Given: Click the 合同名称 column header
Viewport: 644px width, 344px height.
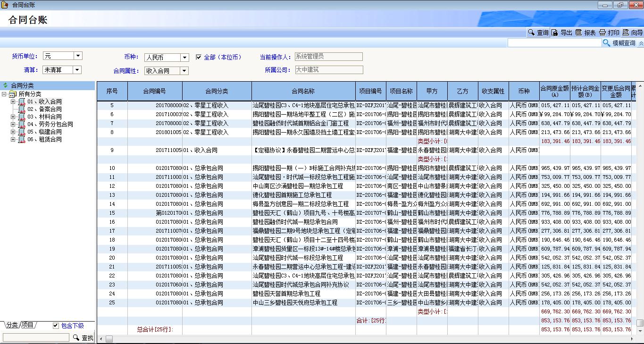Looking at the screenshot, I should [303, 91].
